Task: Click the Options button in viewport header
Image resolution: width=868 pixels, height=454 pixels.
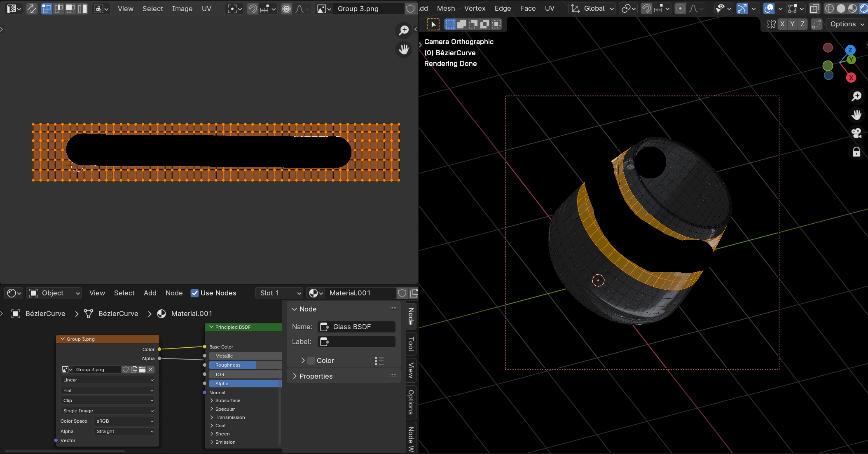Action: pos(847,24)
